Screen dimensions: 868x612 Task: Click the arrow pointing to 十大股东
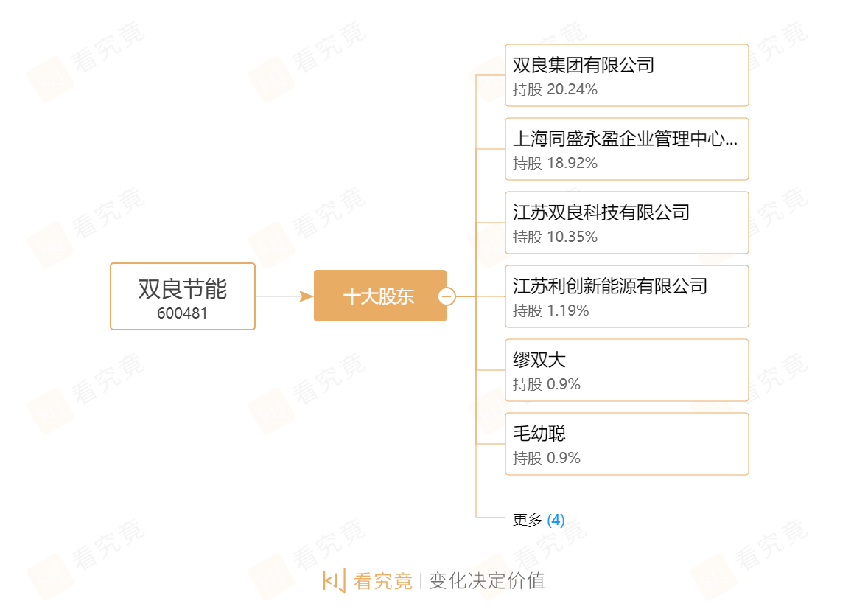(306, 296)
